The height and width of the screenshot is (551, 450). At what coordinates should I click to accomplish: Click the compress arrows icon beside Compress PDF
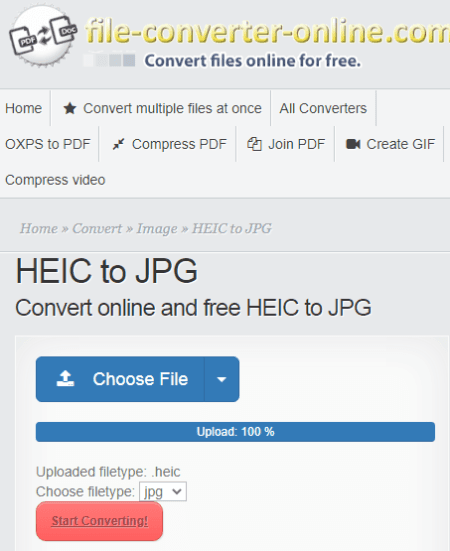(x=118, y=144)
